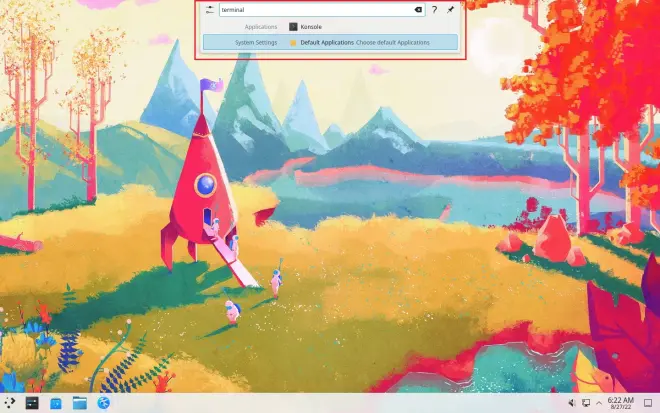Click the Konsole application icon

[293, 27]
